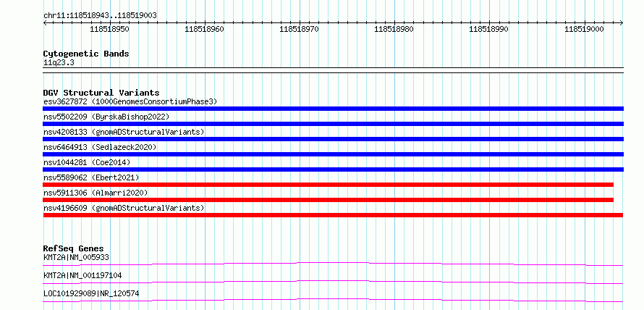Click ruler tick label 118518950
Image resolution: width=644 pixels, height=310 pixels.
tap(109, 29)
